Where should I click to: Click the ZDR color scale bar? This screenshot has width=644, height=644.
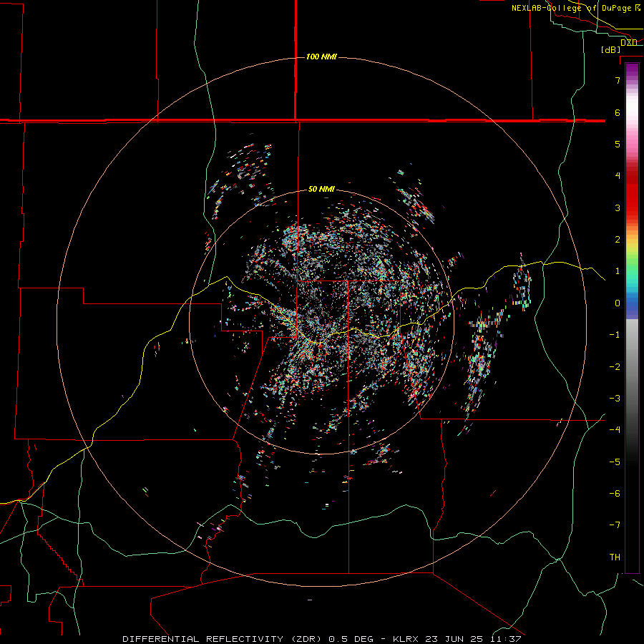coord(632,318)
